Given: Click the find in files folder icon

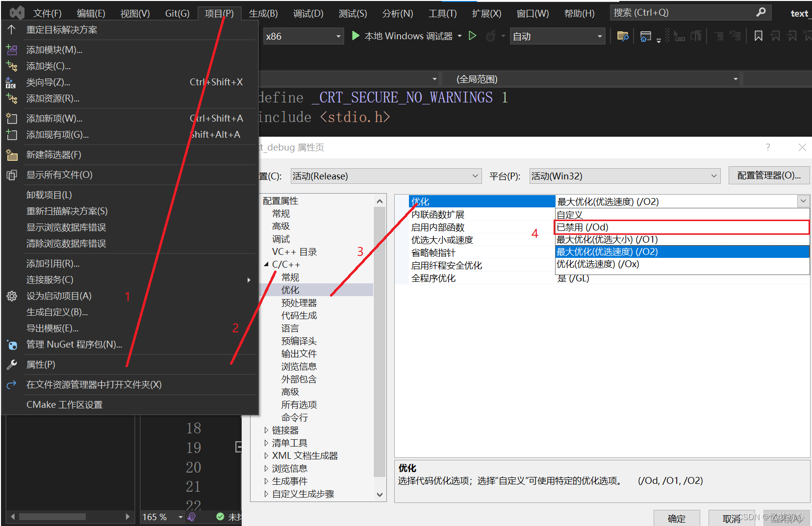Looking at the screenshot, I should click(x=623, y=36).
